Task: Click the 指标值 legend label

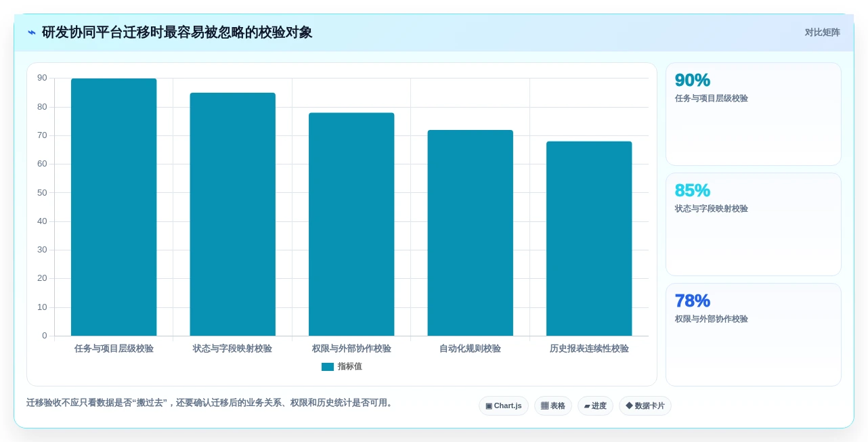Action: point(350,367)
